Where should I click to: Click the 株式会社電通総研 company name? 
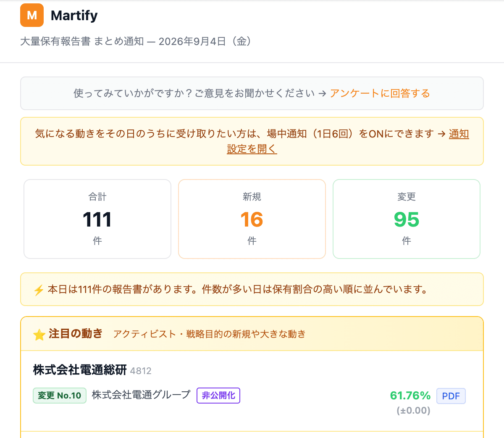tap(80, 370)
